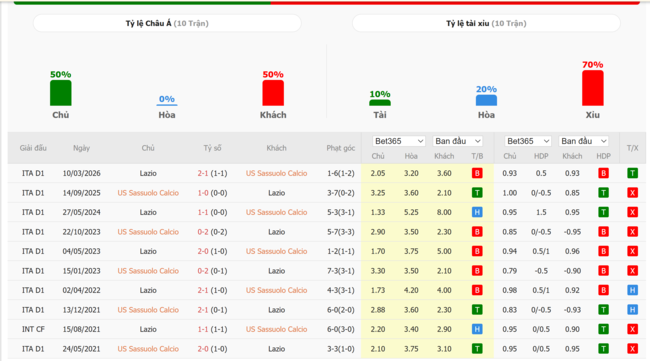Open US Sassuolo Calcio link in 22/10/2023 row
This screenshot has height=361, width=650.
(x=148, y=232)
